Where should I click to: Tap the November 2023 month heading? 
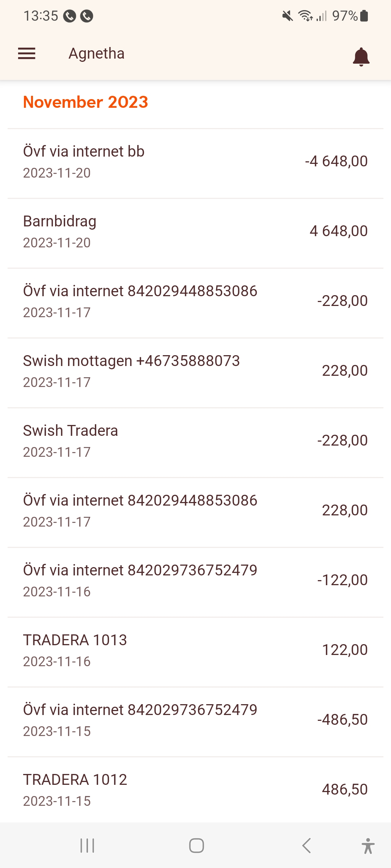85,102
